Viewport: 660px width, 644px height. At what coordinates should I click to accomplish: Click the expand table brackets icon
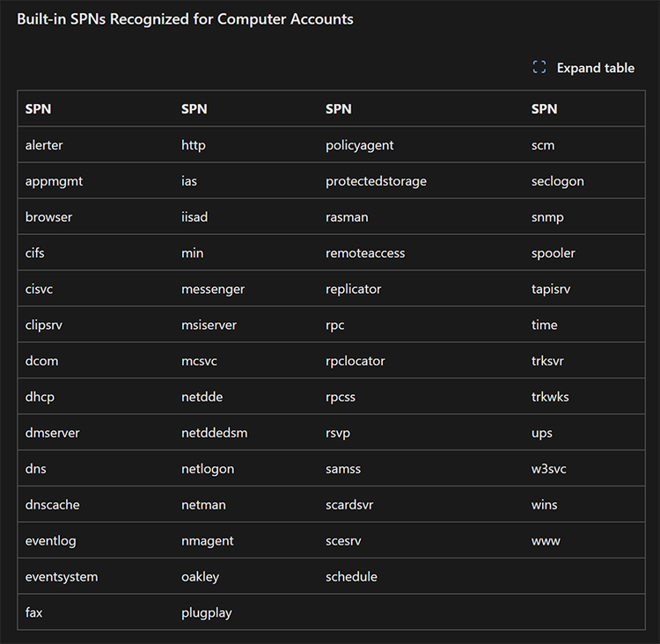(539, 68)
